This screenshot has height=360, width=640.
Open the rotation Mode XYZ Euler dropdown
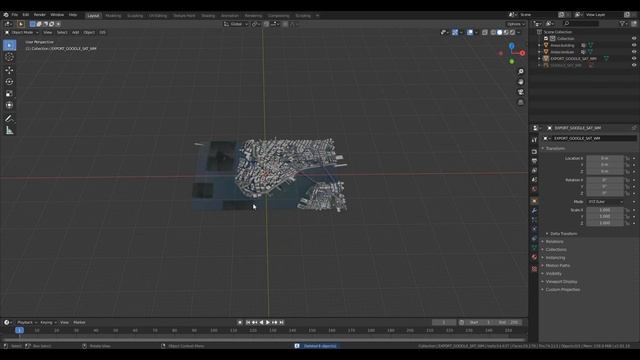(605, 202)
